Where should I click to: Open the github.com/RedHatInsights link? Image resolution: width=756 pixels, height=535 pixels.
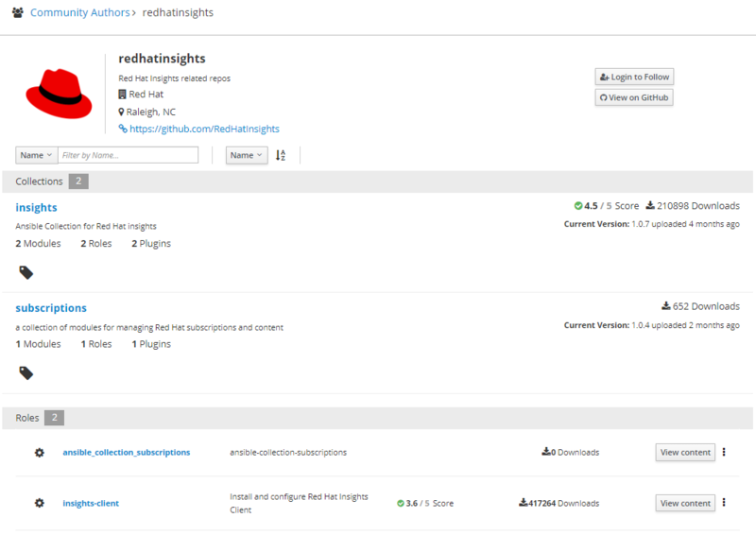tap(204, 129)
